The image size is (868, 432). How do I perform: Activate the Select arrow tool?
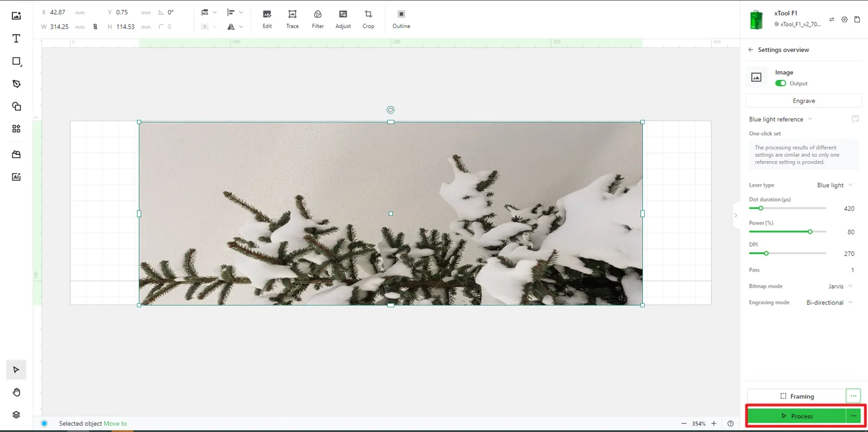click(x=16, y=370)
